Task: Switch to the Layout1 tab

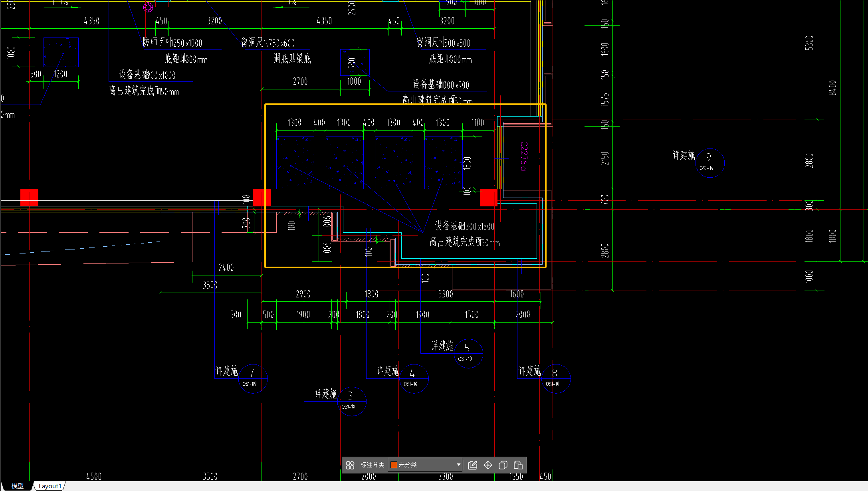Action: [50, 486]
